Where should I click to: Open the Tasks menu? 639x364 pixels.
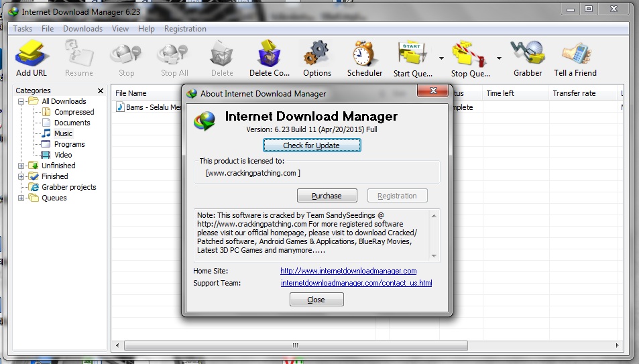pyautogui.click(x=22, y=29)
